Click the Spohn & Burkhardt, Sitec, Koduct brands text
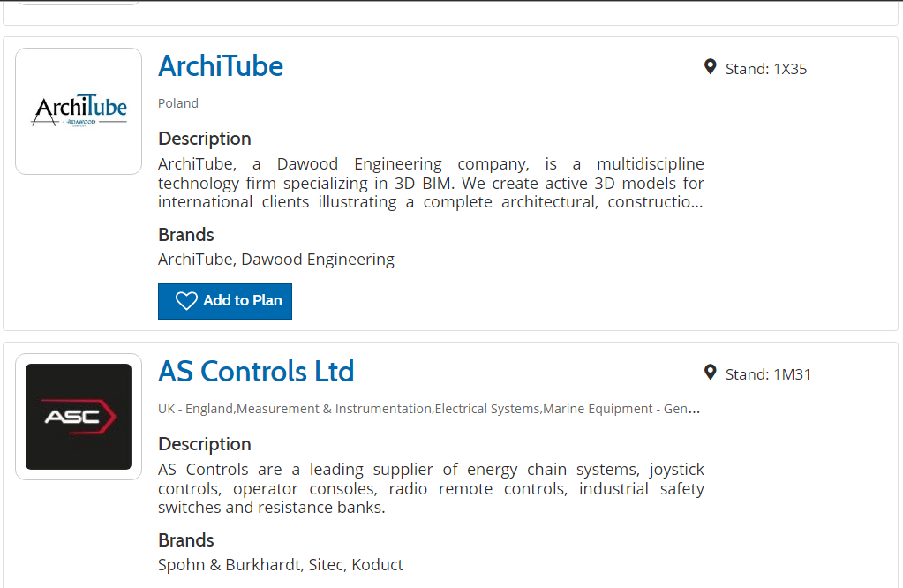The width and height of the screenshot is (903, 588). point(281,565)
